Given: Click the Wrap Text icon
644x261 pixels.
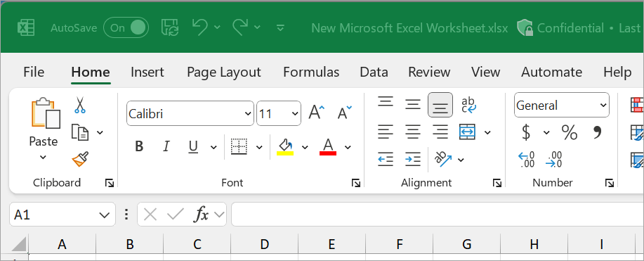Looking at the screenshot, I should (x=468, y=105).
